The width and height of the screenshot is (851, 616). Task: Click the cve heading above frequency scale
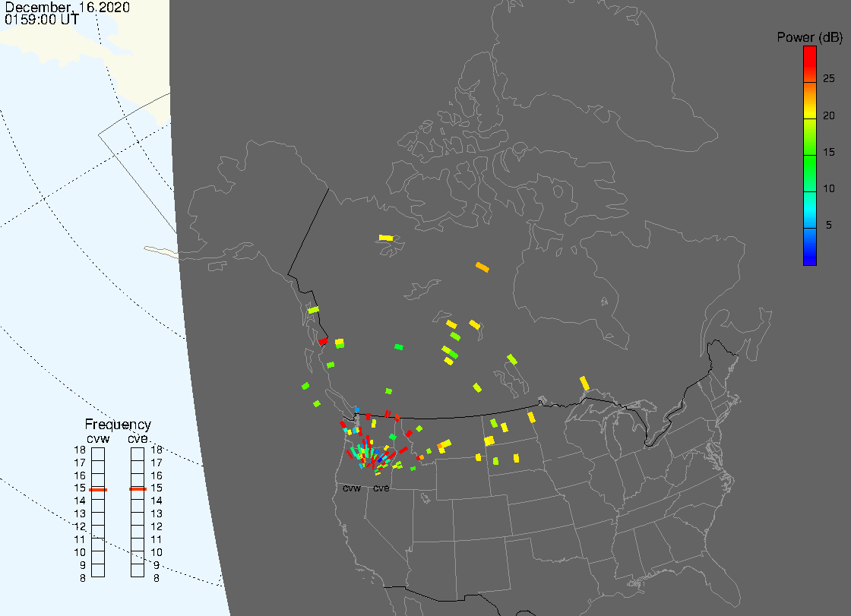[x=138, y=438]
